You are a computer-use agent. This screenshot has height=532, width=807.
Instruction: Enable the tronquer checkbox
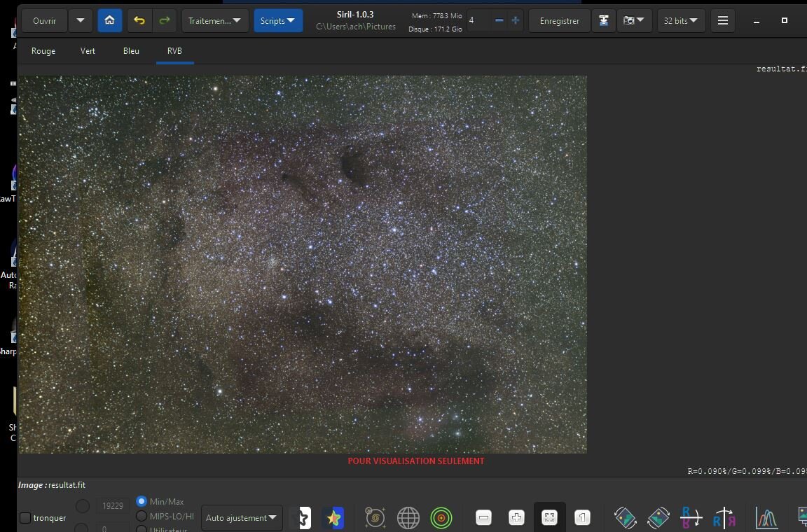point(25,518)
